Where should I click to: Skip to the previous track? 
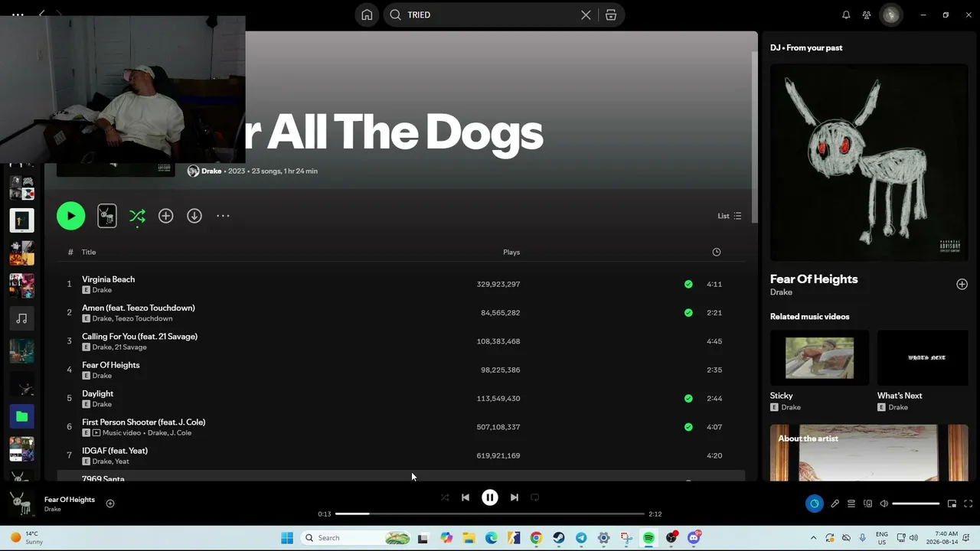(465, 497)
